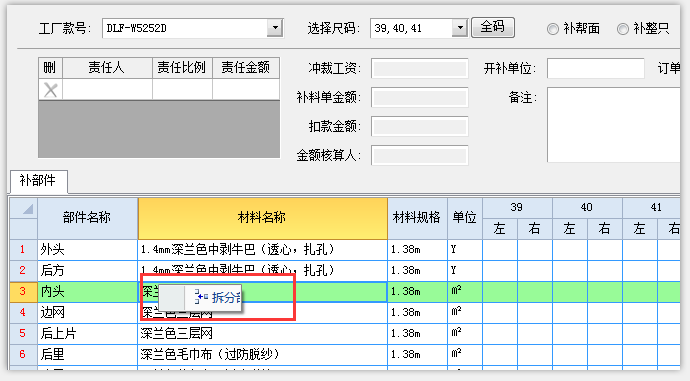Click the size 39 左 cell in 外头 row

(500, 250)
